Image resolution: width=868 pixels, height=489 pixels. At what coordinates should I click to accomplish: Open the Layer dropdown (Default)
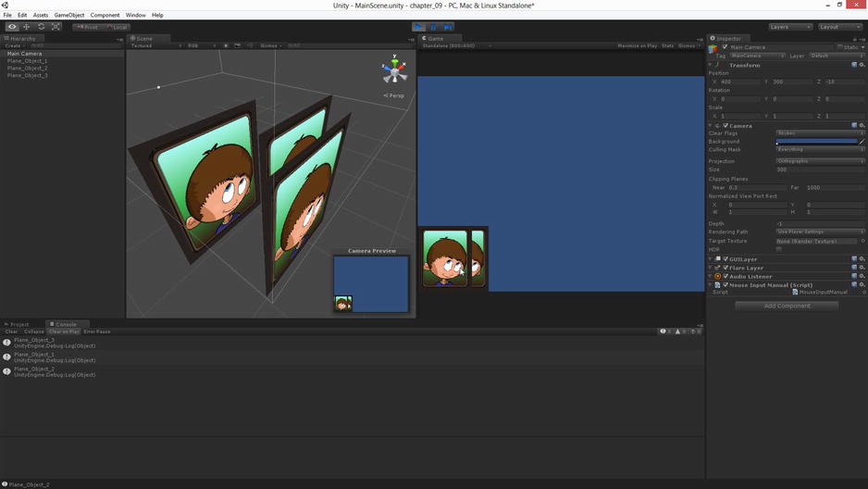click(837, 56)
